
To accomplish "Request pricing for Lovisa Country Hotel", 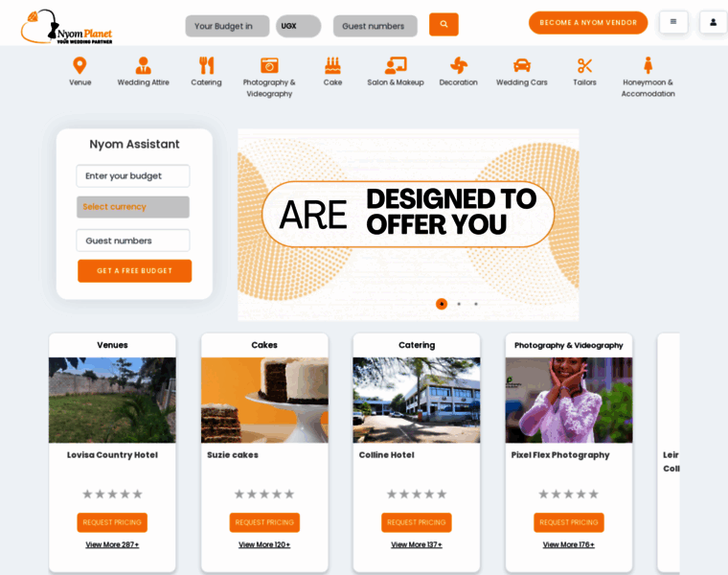I will [112, 522].
